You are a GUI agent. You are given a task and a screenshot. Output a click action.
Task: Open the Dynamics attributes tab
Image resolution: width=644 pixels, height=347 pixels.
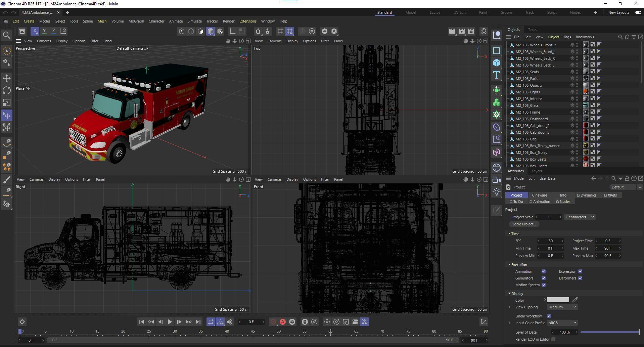[586, 195]
